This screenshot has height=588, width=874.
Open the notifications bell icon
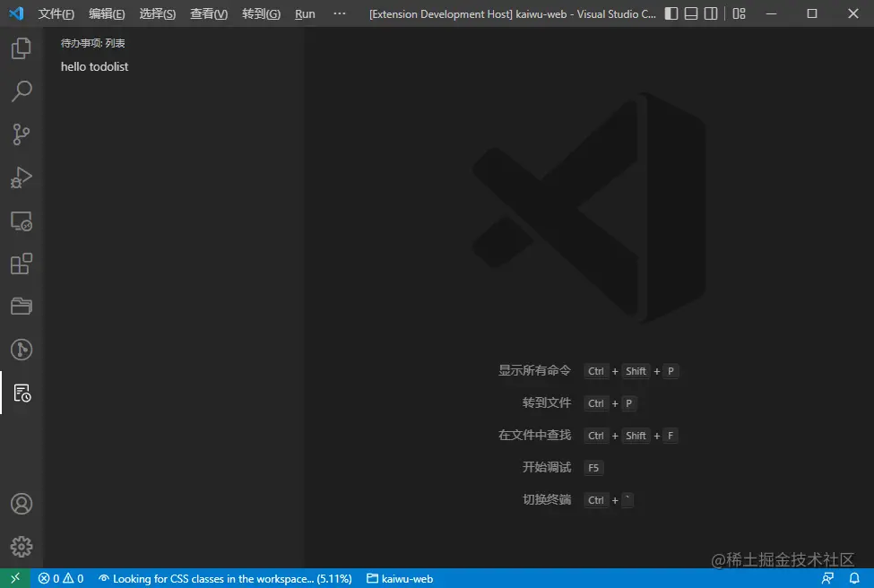click(x=854, y=578)
